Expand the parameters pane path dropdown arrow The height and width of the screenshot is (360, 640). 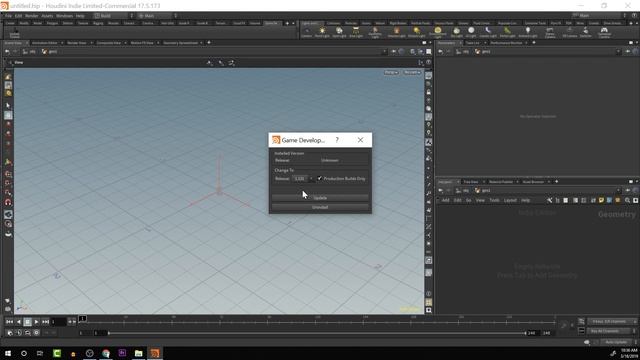pyautogui.click(x=618, y=52)
